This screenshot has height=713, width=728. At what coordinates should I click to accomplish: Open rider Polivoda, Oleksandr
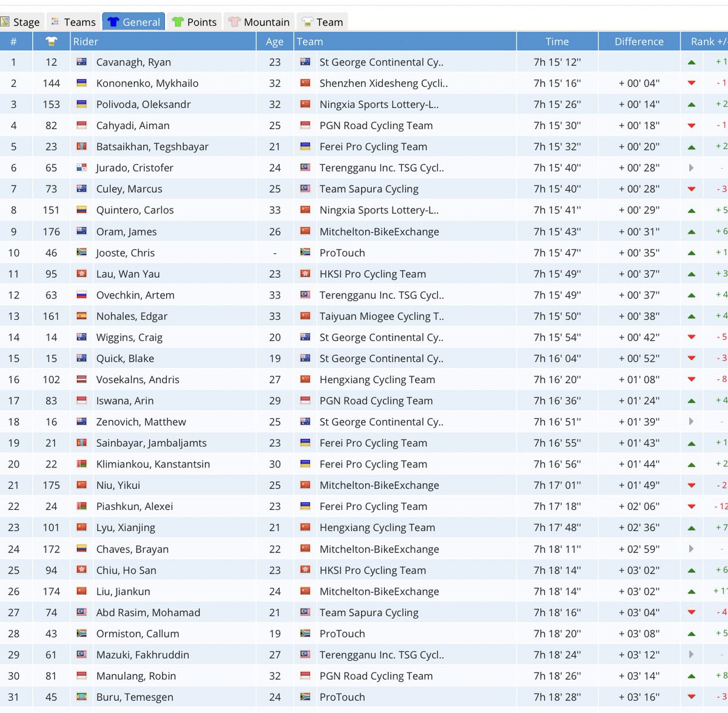click(x=143, y=104)
